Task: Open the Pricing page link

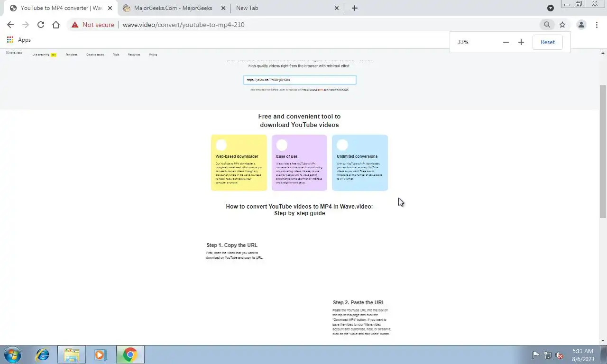Action: [x=153, y=55]
